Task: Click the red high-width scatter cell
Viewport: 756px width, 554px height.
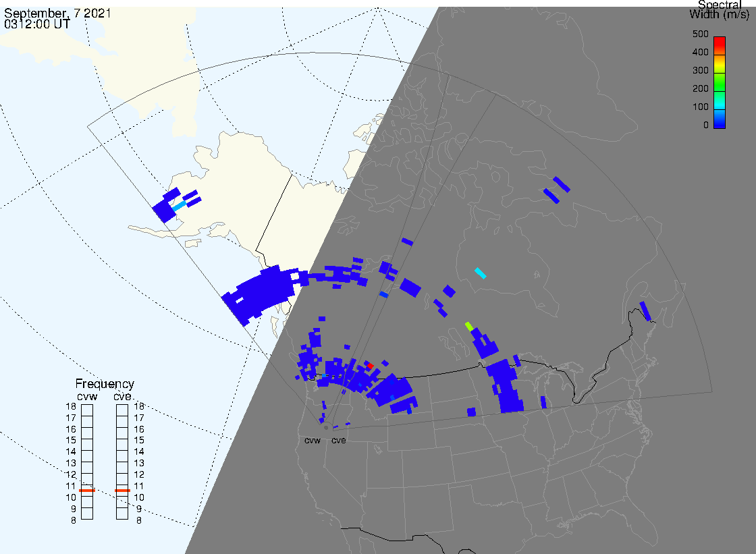Action: (371, 366)
